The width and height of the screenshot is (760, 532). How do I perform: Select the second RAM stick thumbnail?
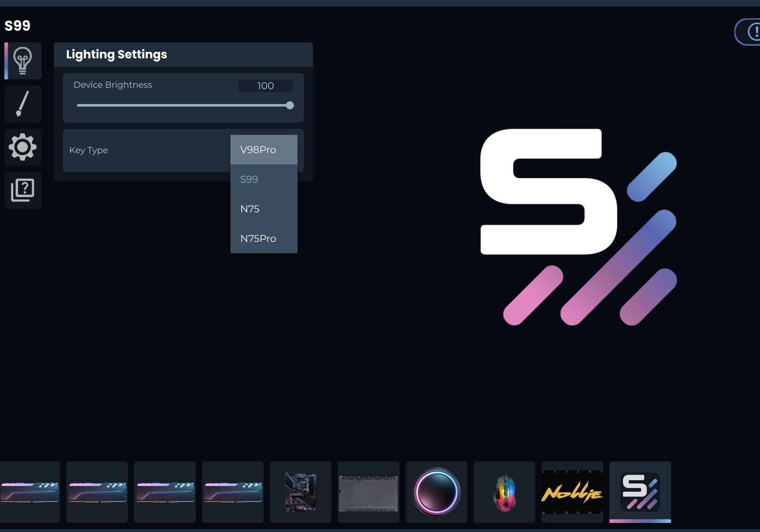coord(97,492)
